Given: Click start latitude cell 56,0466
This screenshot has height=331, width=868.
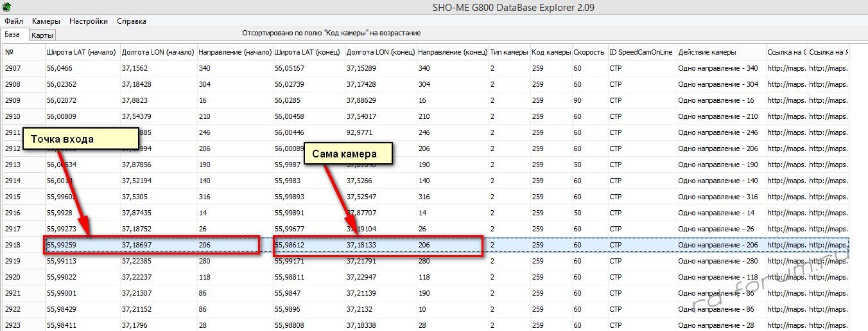Looking at the screenshot, I should coord(82,67).
